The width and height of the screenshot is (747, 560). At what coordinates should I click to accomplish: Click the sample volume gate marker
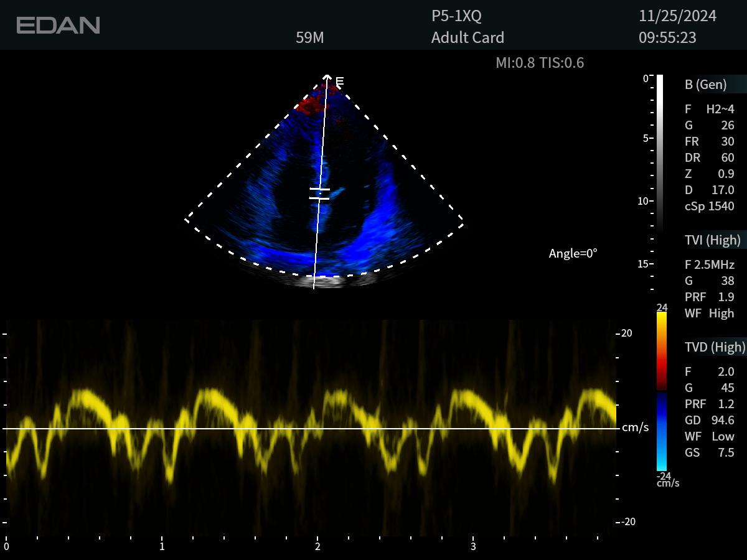click(x=319, y=194)
